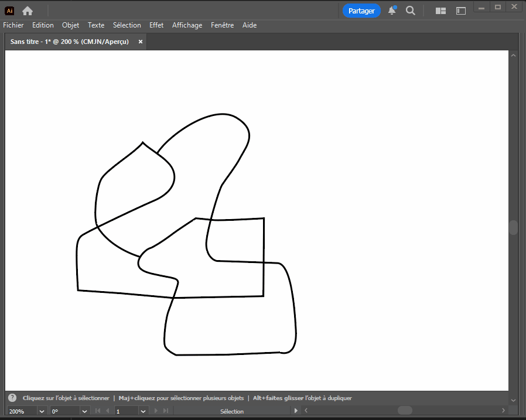Expand the status bar options arrow
Image resolution: width=526 pixels, height=420 pixels.
click(296, 411)
